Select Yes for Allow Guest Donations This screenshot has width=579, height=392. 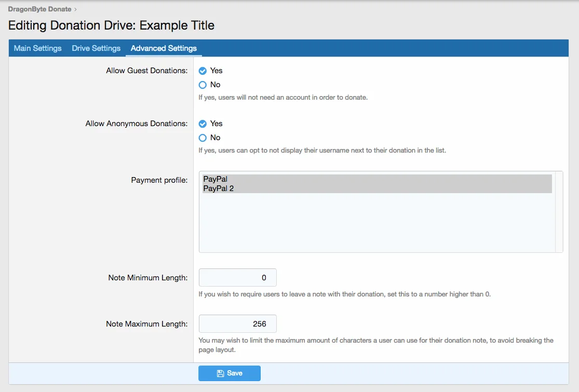tap(203, 71)
